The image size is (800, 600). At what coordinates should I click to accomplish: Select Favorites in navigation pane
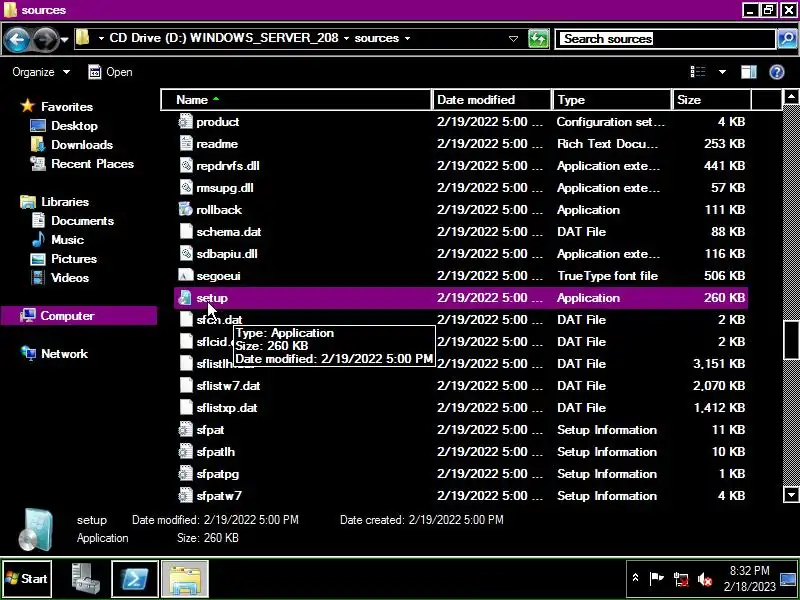(x=67, y=107)
